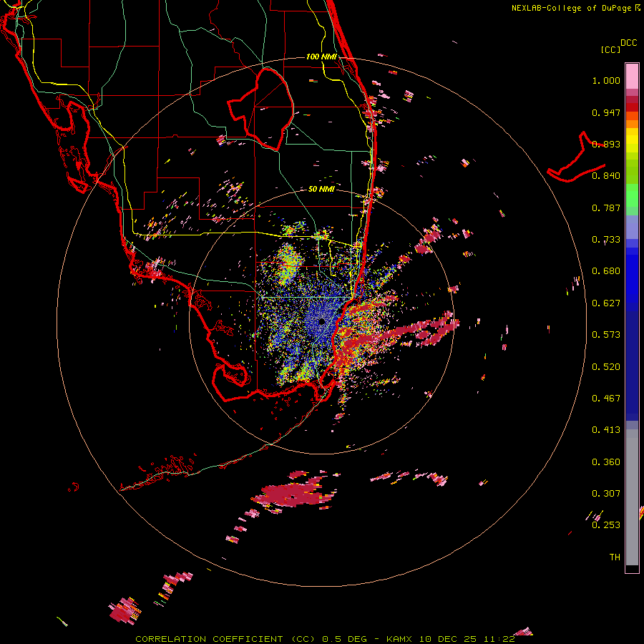
Task: Select the 0.573 color scale label
Action: tap(606, 335)
